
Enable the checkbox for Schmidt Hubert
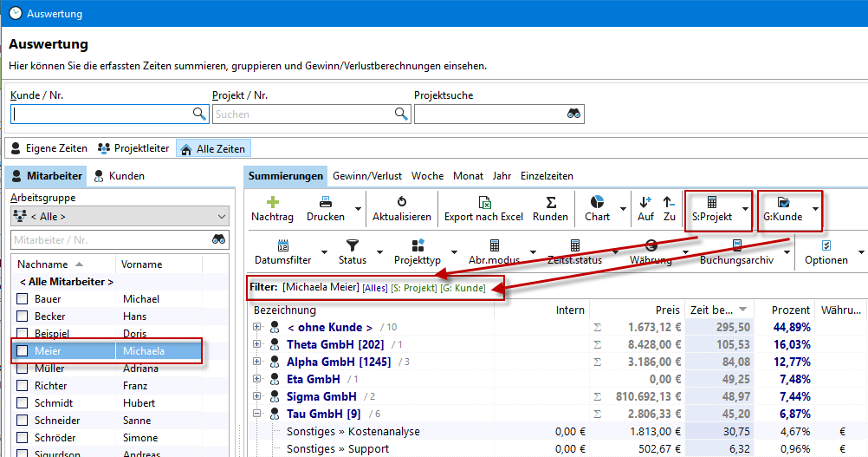pyautogui.click(x=23, y=403)
